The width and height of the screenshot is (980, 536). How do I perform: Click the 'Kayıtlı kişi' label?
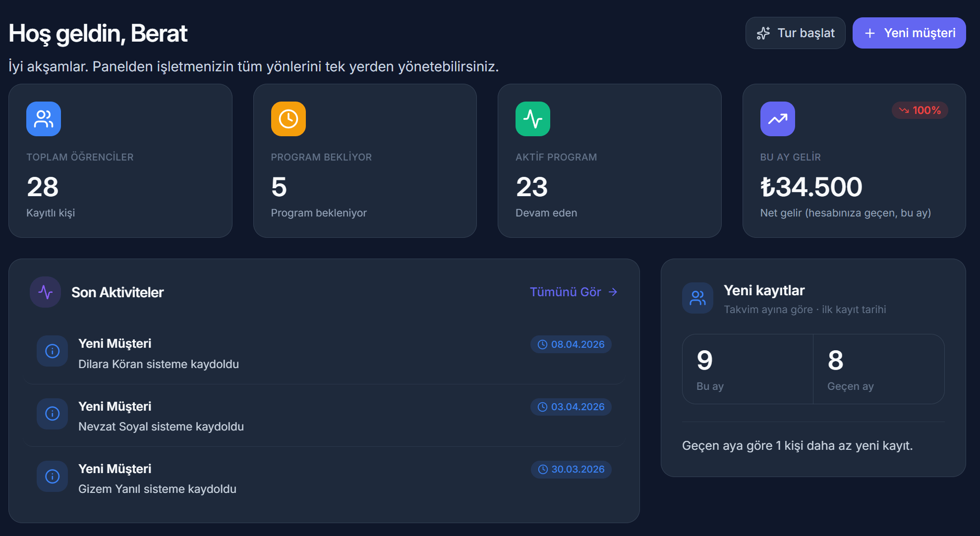51,213
